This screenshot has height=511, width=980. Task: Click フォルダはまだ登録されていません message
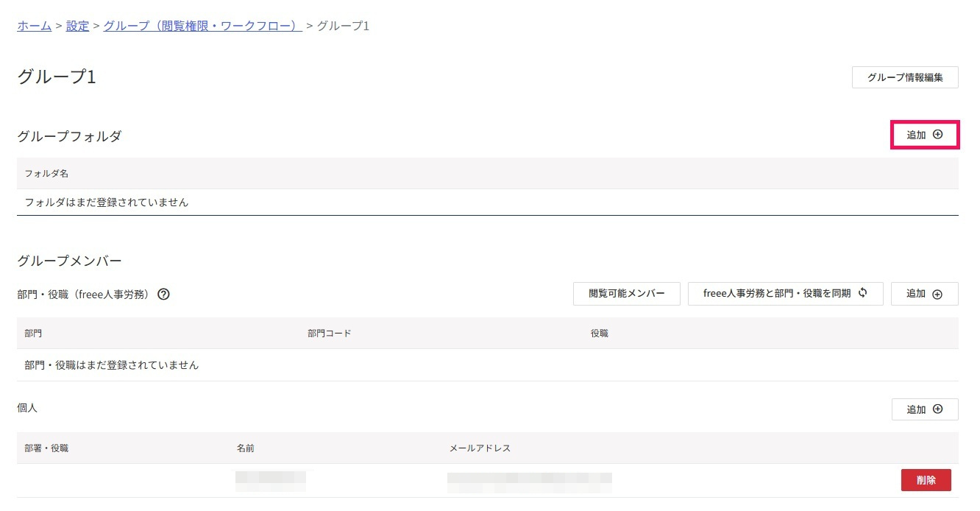coord(107,202)
